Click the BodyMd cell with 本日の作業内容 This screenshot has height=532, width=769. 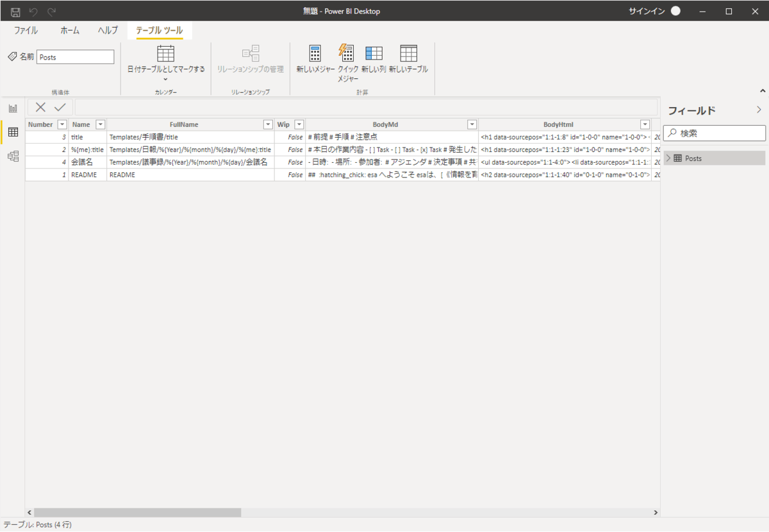pos(392,149)
